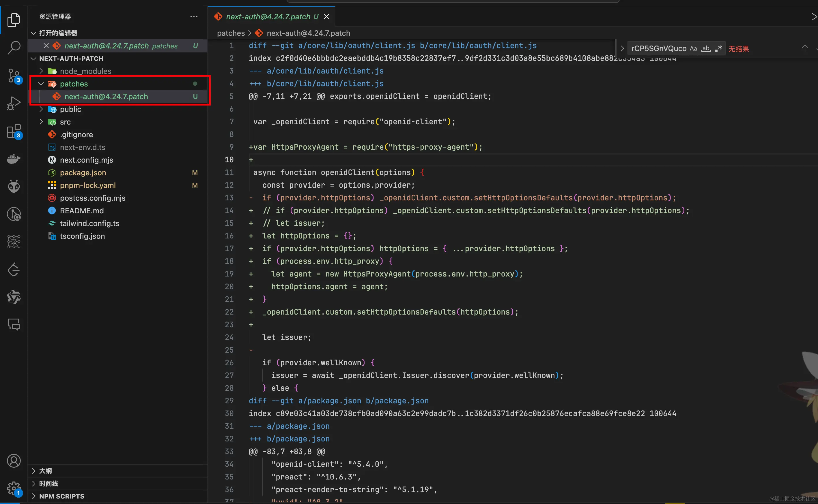Screen dimensions: 818x504
Task: Toggle Match Whole Word in find widget
Action: 706,49
